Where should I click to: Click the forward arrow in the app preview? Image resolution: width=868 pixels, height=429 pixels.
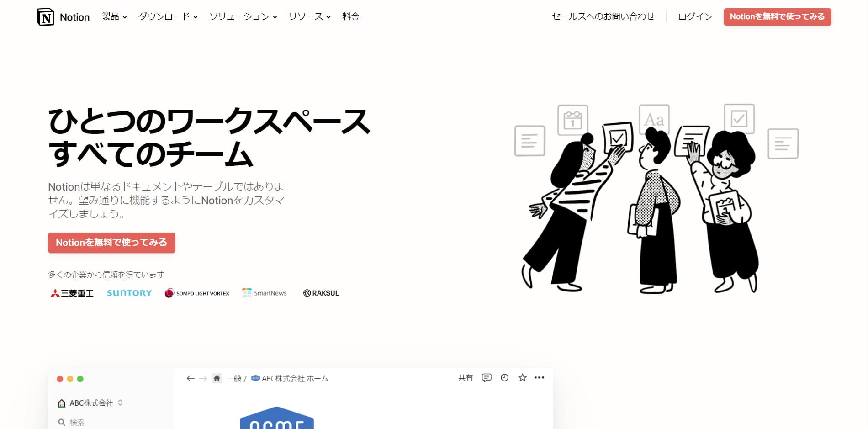coord(203,378)
